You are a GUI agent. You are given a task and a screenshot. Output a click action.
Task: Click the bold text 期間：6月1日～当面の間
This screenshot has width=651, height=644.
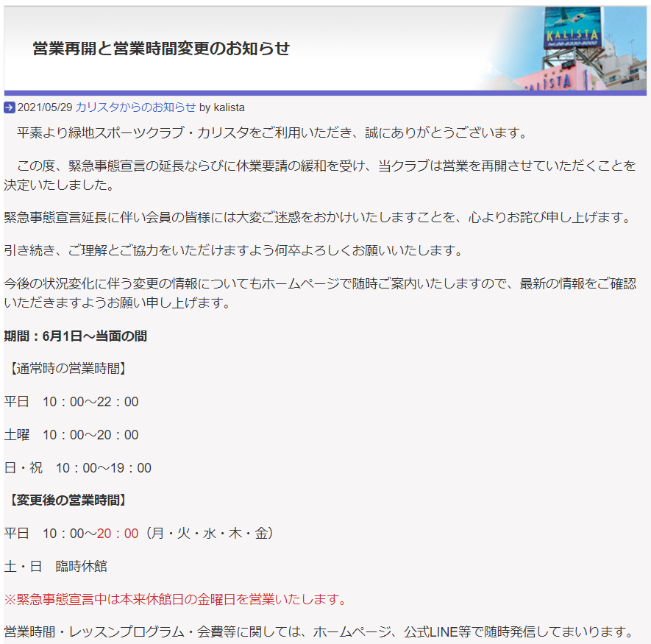pos(76,336)
